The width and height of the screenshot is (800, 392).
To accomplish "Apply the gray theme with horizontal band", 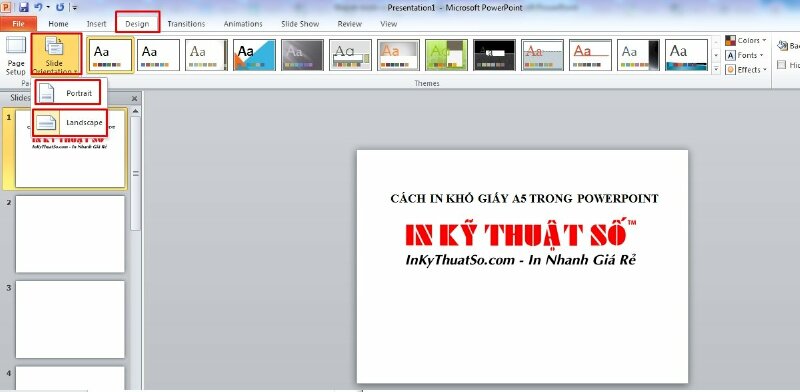I will tap(350, 55).
